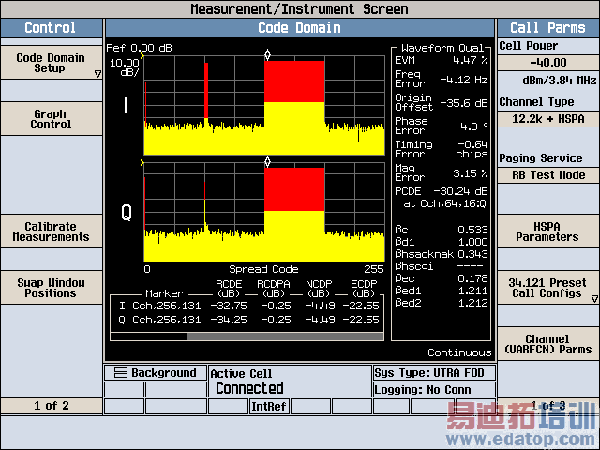600x450 pixels.
Task: Click the Code Domain title bar
Action: (300, 28)
